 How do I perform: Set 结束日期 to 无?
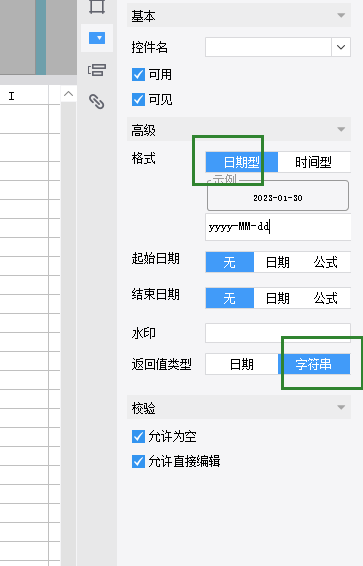[230, 298]
